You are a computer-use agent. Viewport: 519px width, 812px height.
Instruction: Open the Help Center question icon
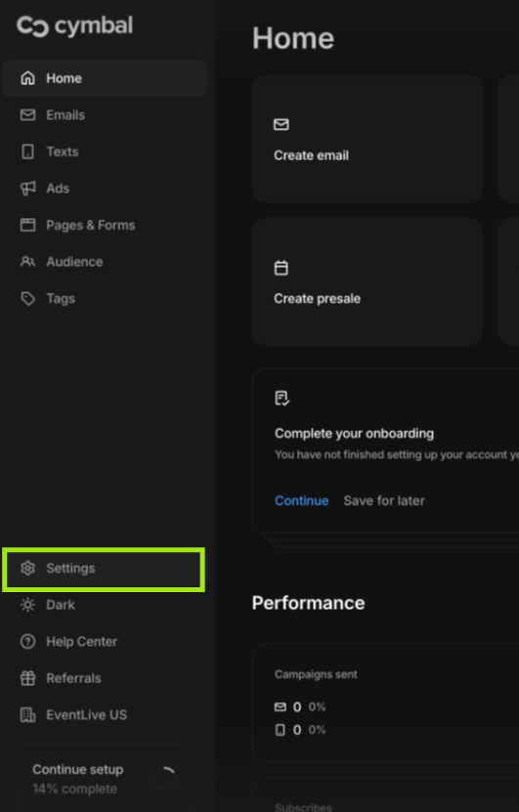click(x=28, y=642)
